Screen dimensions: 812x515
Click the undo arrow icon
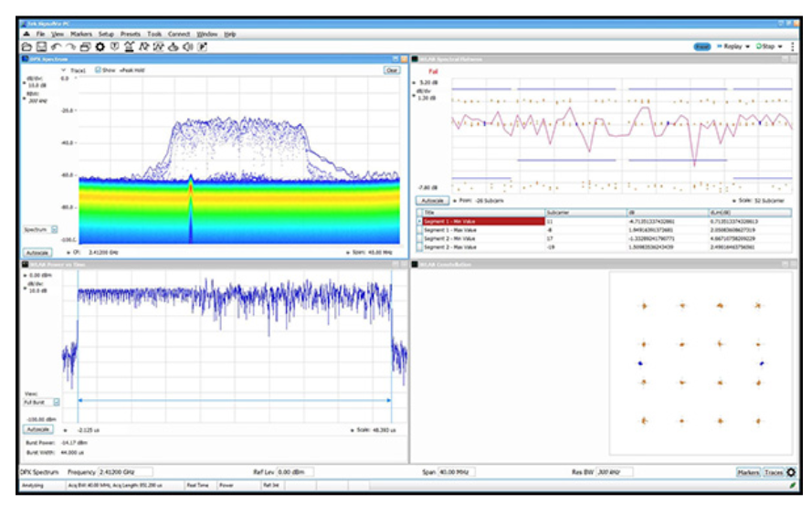pos(56,46)
